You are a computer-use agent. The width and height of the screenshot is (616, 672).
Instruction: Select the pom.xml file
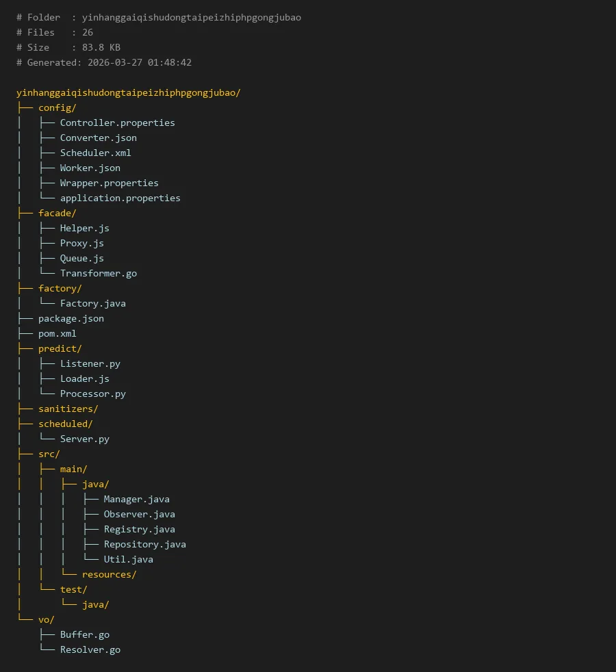coord(57,334)
